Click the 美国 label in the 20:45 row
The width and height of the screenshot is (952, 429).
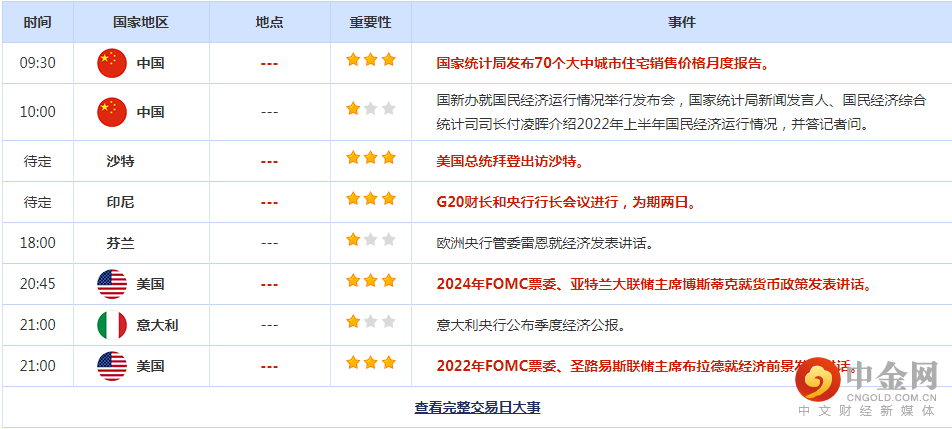(150, 284)
